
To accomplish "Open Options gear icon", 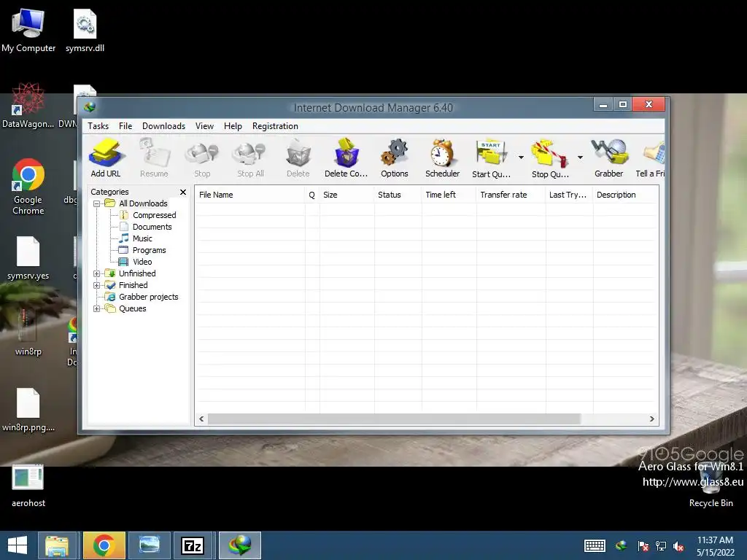I will click(x=395, y=157).
